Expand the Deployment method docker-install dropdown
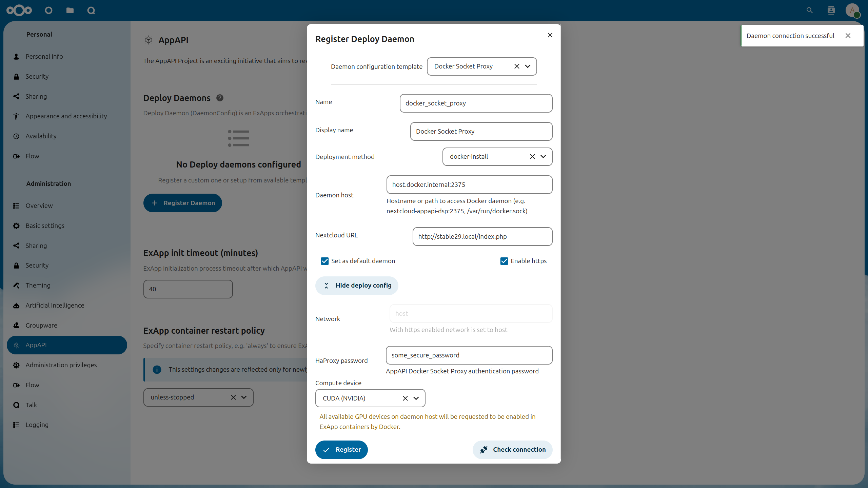This screenshot has height=488, width=868. (542, 156)
